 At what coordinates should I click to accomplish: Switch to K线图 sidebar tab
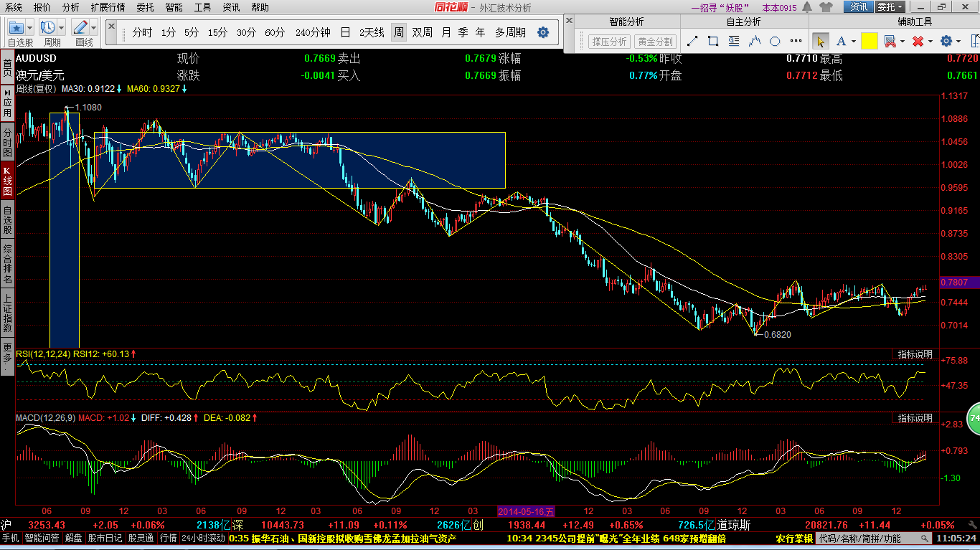coord(6,182)
